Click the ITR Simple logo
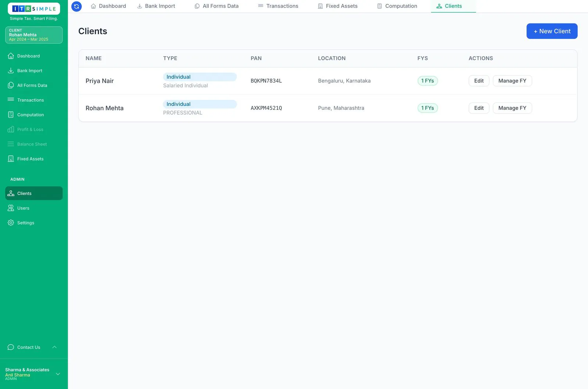 click(x=34, y=9)
